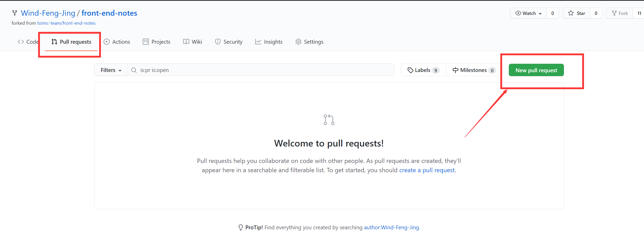Click the magnifier icon in the search box
Image resolution: width=644 pixels, height=237 pixels.
(x=134, y=70)
